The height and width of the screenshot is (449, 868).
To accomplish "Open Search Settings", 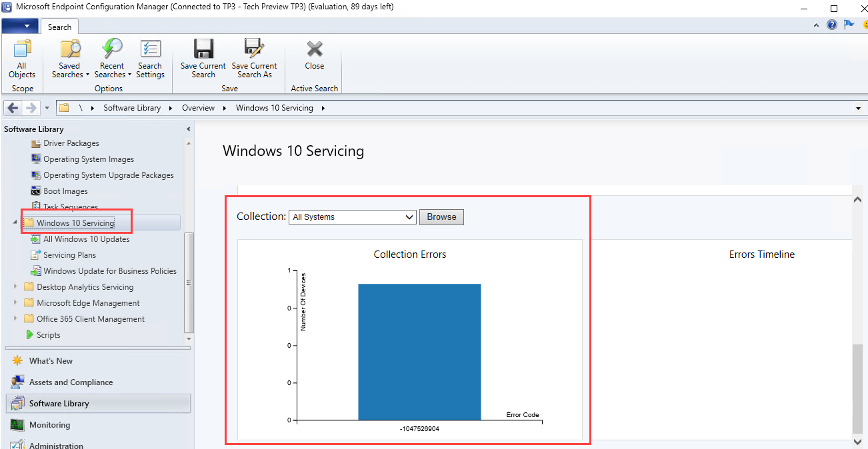I will [x=150, y=59].
